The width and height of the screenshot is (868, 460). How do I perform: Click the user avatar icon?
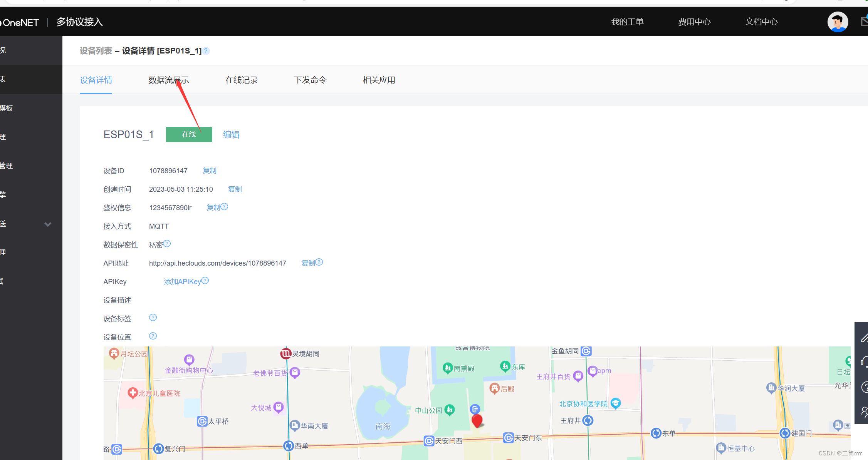click(x=838, y=22)
